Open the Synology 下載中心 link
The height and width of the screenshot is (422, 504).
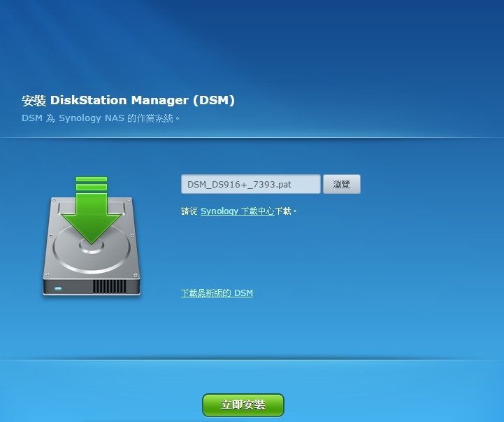pos(238,211)
